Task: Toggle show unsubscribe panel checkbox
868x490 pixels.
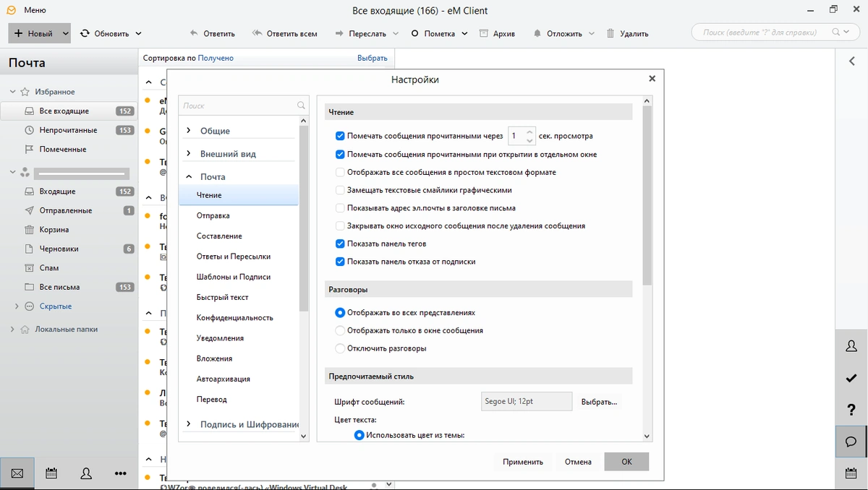Action: 340,262
